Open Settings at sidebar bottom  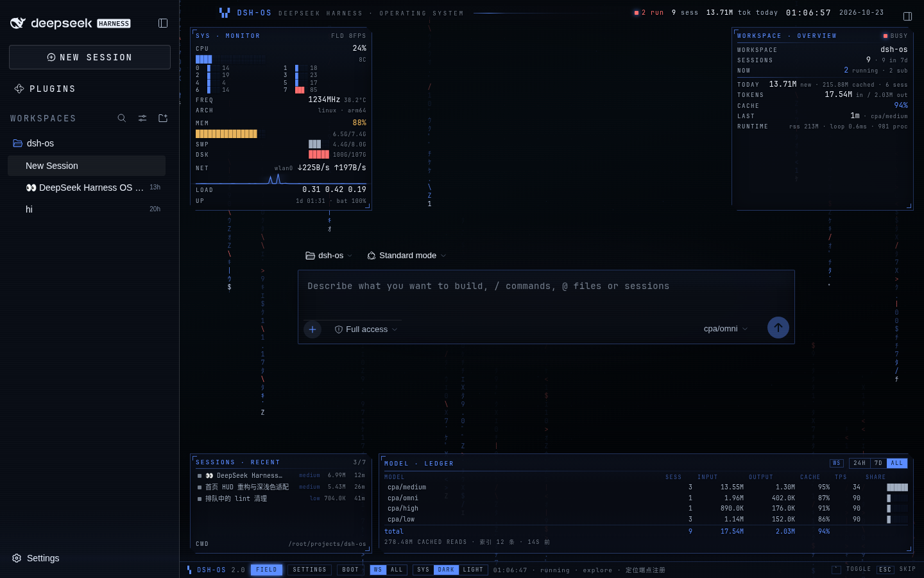point(36,558)
